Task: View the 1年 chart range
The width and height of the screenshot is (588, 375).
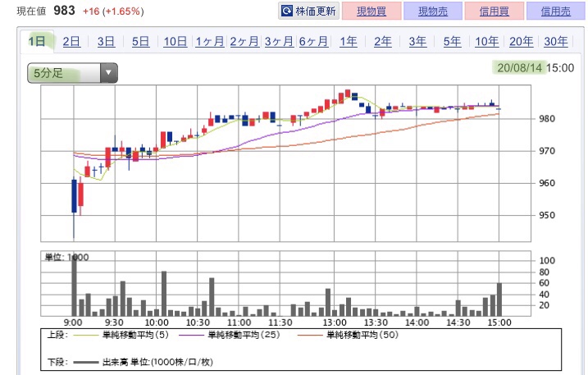Action: coord(348,41)
